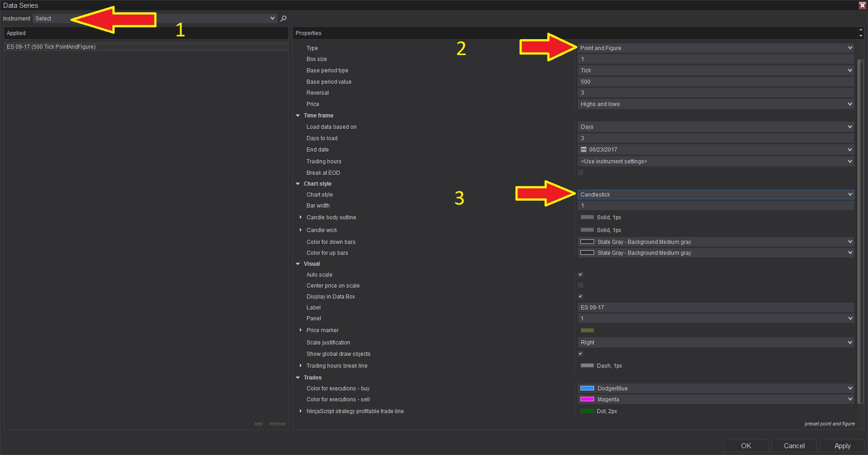Toggle Auto scale checkbox
The width and height of the screenshot is (868, 455).
(x=580, y=274)
